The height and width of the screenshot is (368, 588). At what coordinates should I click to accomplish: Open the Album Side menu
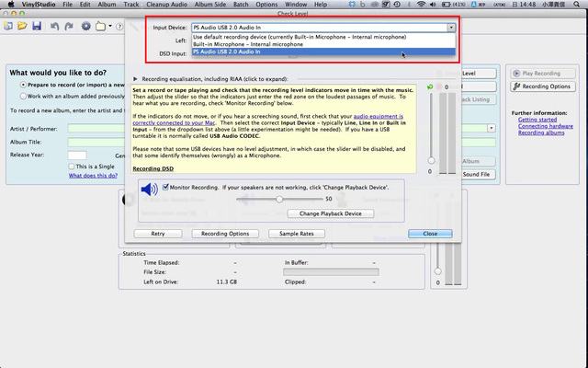point(210,5)
